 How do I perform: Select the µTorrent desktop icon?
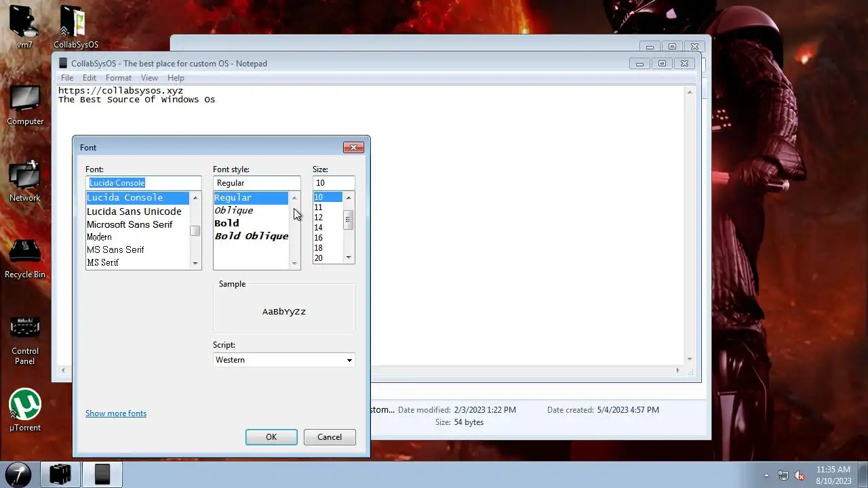coord(25,410)
